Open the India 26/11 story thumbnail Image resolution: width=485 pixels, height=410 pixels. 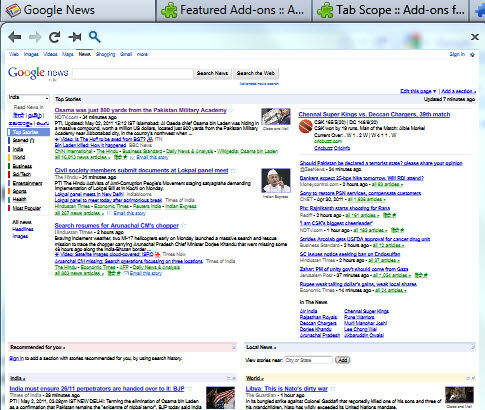tap(220, 398)
